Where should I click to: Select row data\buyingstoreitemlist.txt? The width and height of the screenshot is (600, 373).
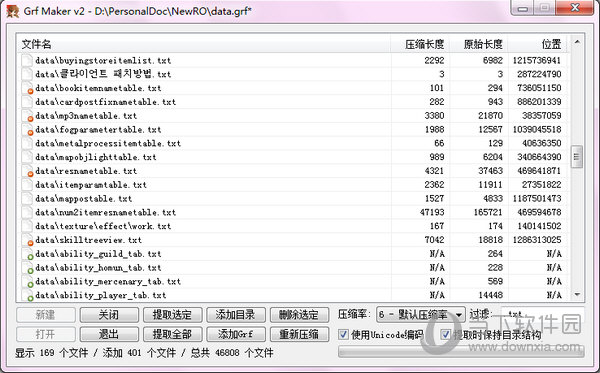pos(293,60)
